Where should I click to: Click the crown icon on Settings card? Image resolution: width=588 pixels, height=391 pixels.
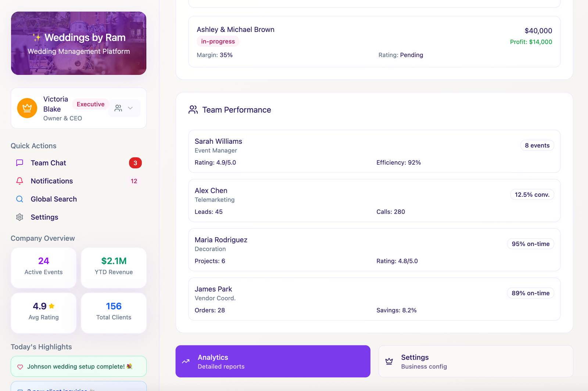[389, 361]
